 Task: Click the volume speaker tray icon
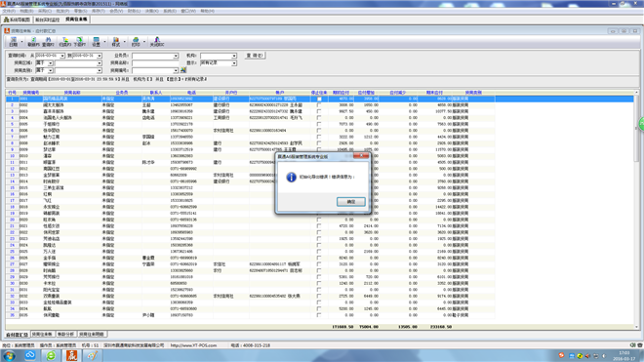[587, 356]
